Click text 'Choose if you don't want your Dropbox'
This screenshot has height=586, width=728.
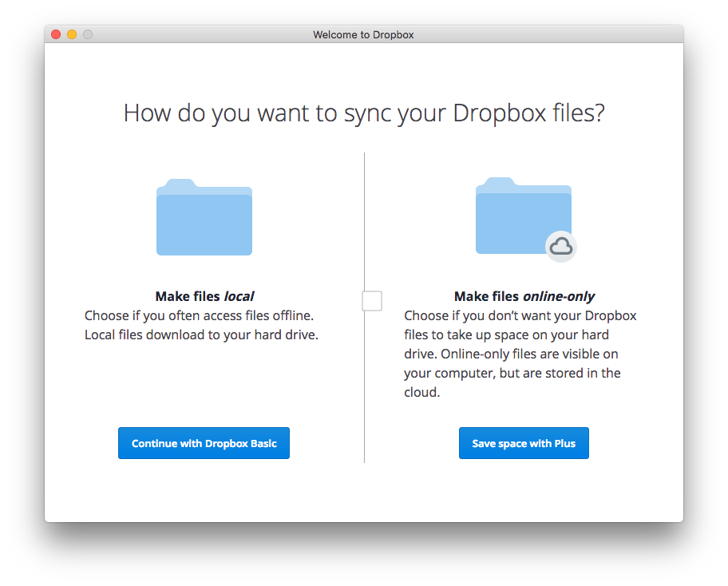pos(520,315)
